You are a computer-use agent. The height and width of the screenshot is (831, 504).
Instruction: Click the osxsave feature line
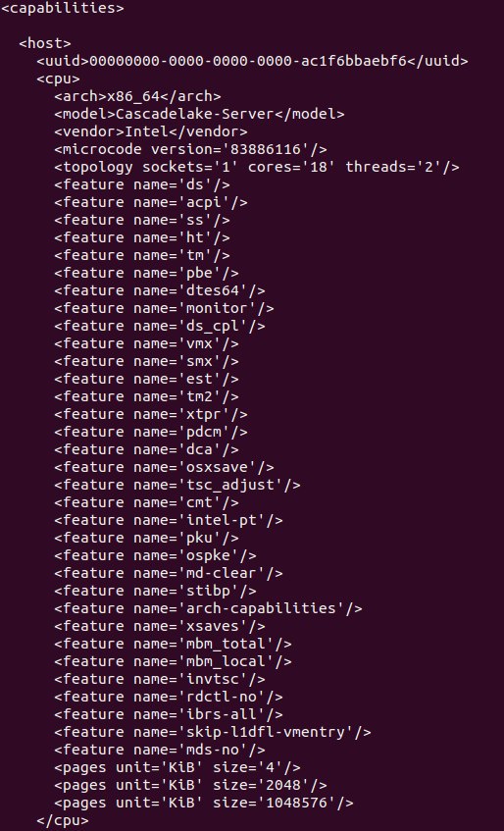tap(164, 467)
